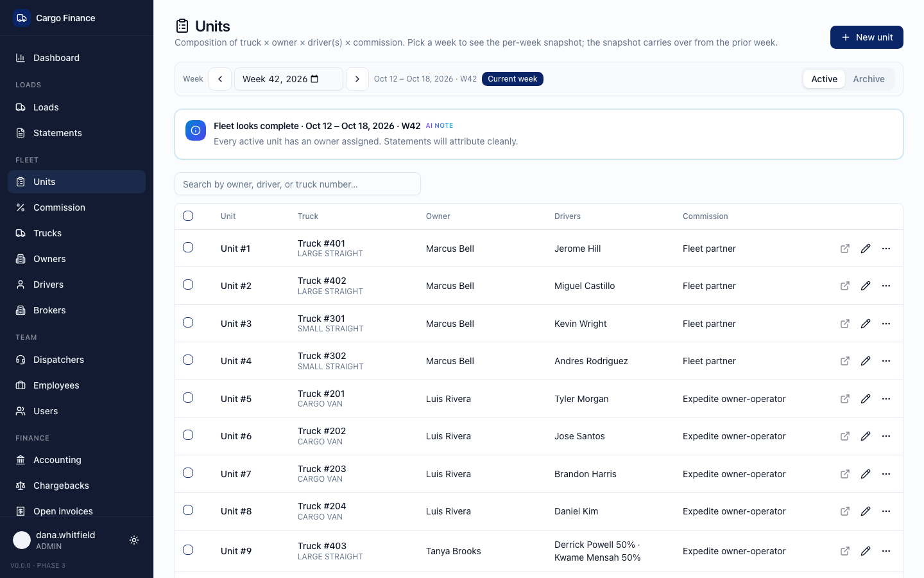
Task: Edit Unit #2 with the pencil icon
Action: [x=866, y=286]
